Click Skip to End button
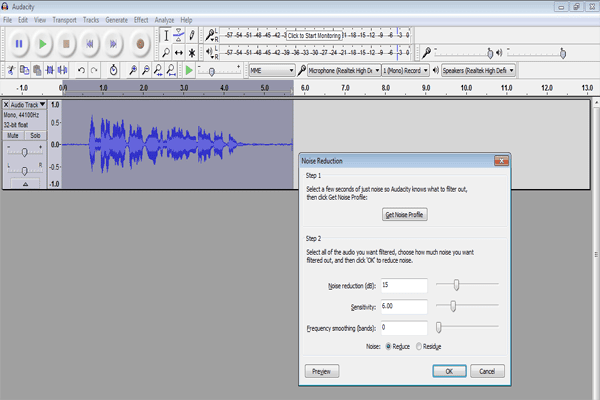The image size is (600, 400). pos(113,44)
